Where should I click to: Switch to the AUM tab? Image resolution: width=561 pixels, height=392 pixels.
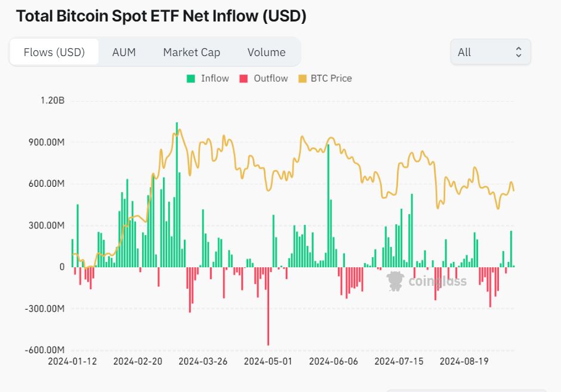point(124,53)
